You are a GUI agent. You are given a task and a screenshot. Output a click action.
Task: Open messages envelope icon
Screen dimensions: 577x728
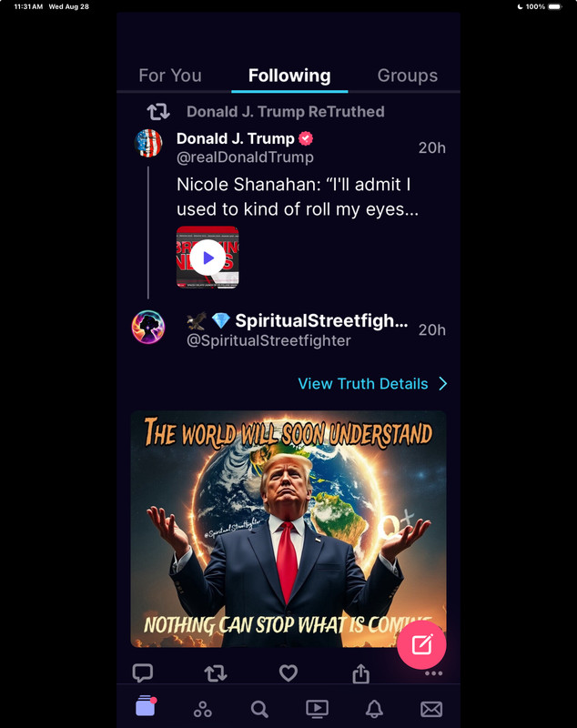[x=431, y=709]
